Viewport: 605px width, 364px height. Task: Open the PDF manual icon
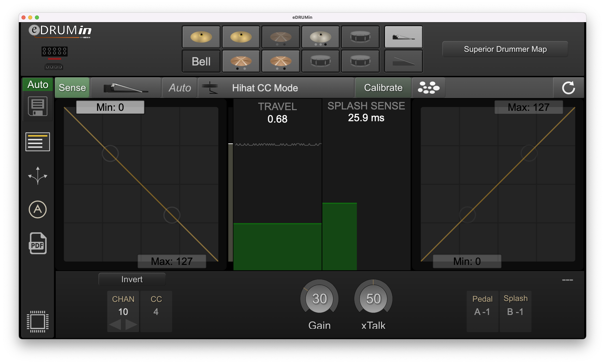pos(38,243)
